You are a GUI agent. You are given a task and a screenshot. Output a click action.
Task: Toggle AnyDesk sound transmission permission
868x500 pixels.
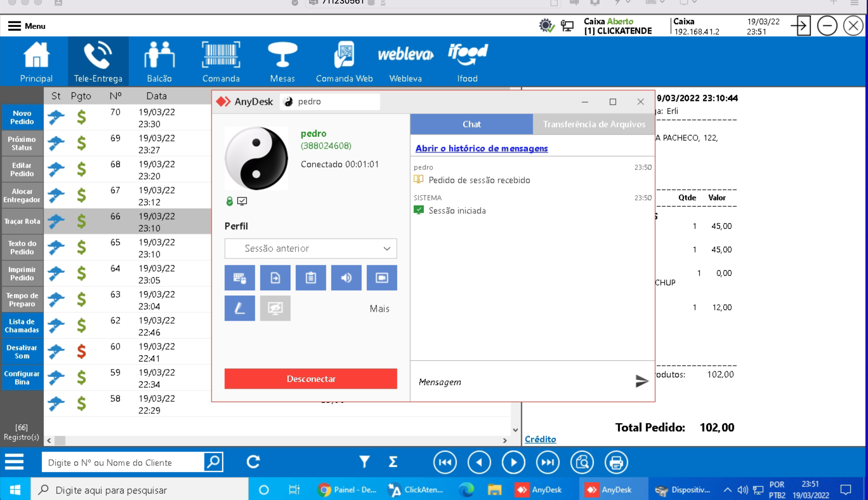(x=346, y=277)
